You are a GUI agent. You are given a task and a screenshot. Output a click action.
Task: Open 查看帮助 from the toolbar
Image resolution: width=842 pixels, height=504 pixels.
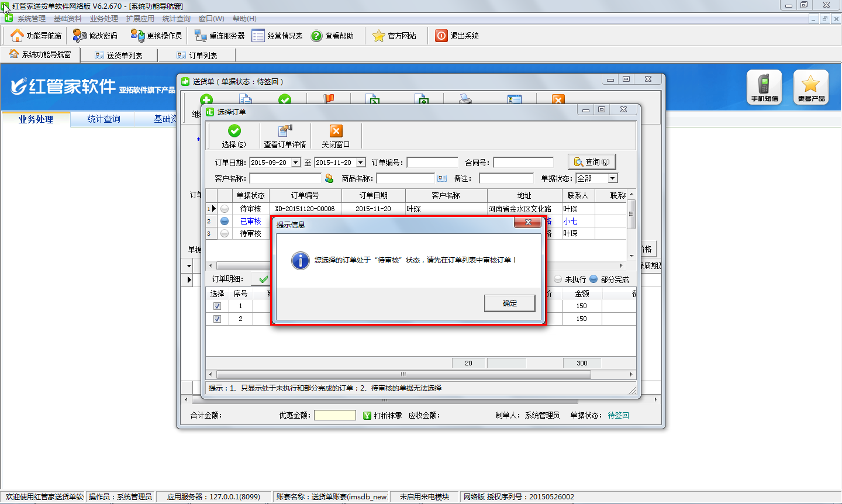[x=316, y=36]
